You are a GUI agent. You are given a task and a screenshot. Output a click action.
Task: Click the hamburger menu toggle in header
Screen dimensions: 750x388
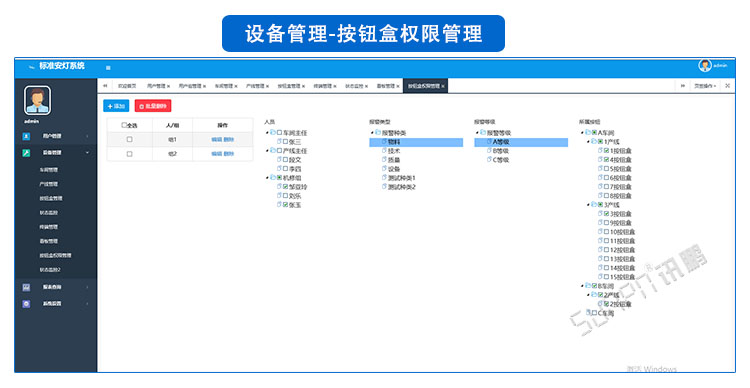108,68
